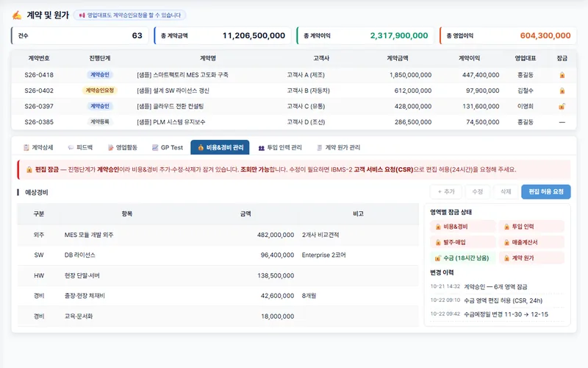Click 수금 (18시간 남음) status chip

pyautogui.click(x=463, y=258)
